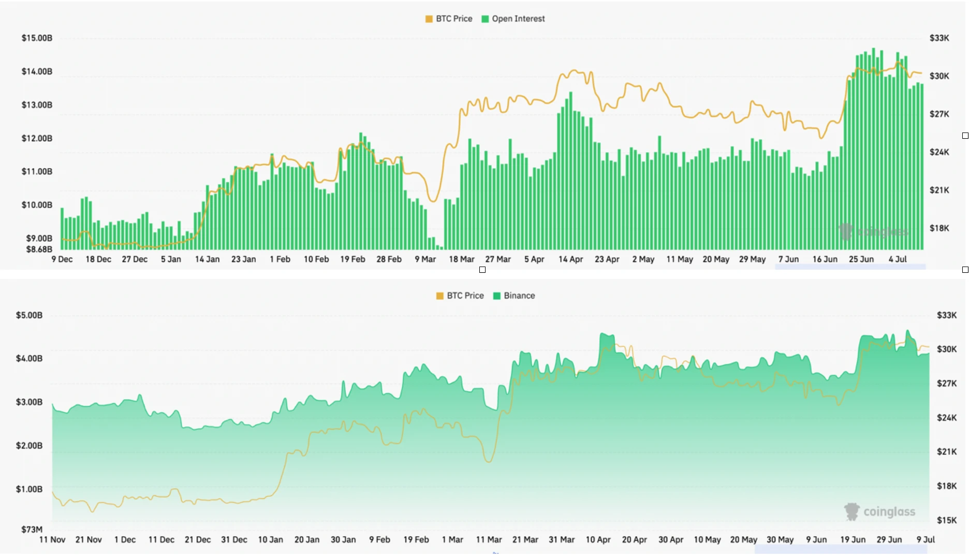Click the 25 Jun date label
This screenshot has height=560, width=969.
(861, 259)
